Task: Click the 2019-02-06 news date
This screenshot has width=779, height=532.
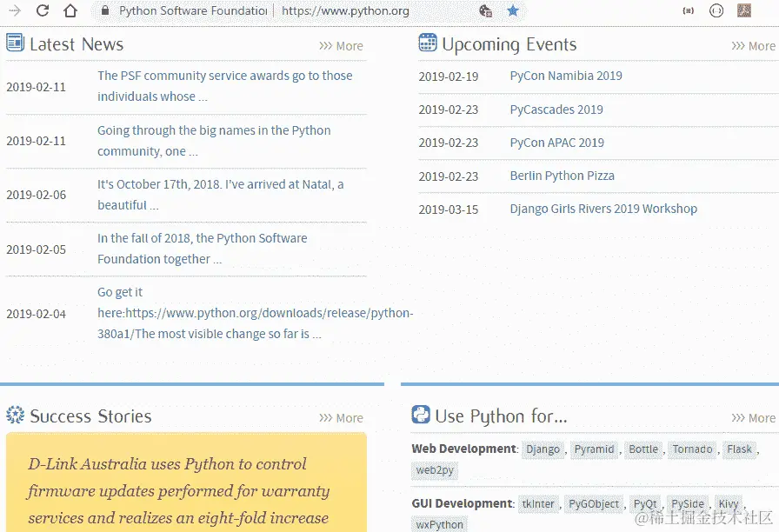Action: pyautogui.click(x=37, y=195)
